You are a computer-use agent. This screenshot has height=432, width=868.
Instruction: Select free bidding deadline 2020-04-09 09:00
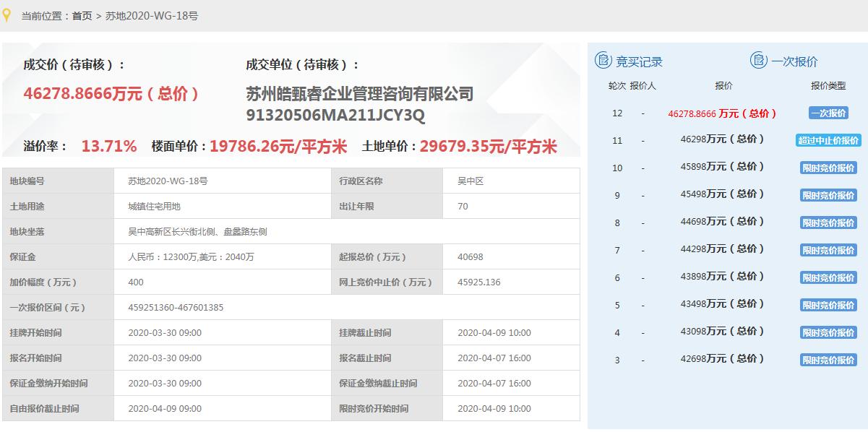pos(165,409)
